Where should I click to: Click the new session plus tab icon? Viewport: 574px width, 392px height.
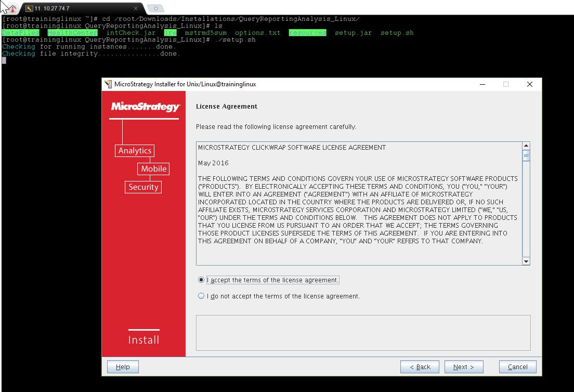[155, 8]
